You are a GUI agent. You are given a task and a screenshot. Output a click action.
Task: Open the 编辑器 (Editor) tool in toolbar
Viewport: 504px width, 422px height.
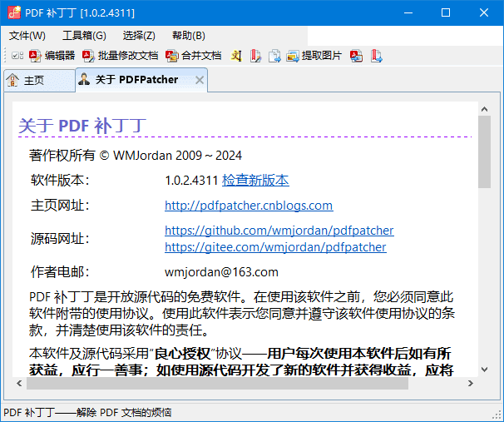[x=52, y=56]
